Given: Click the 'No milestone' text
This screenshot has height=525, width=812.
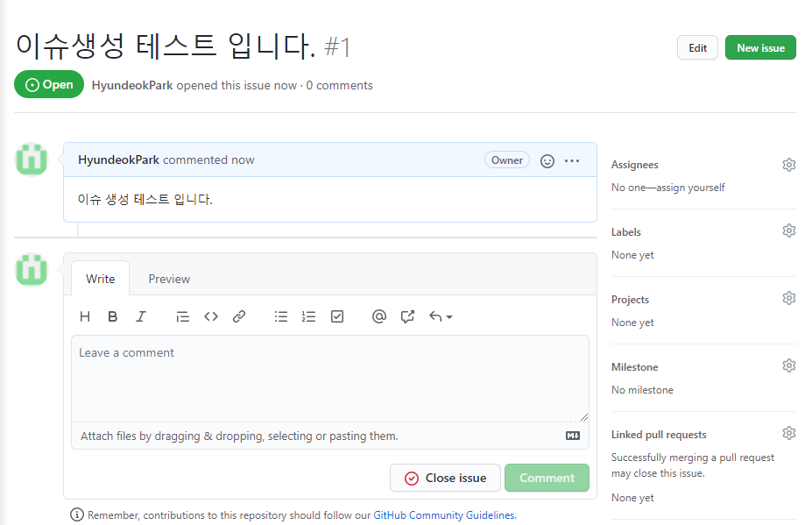Looking at the screenshot, I should point(642,390).
